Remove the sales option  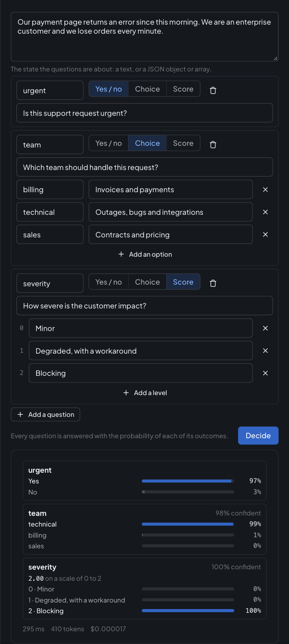point(265,235)
